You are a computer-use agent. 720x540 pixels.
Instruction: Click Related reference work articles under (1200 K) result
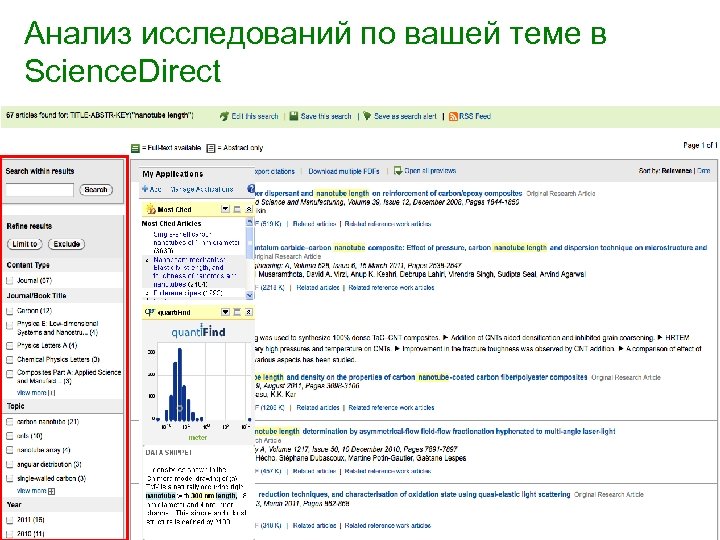pos(391,407)
